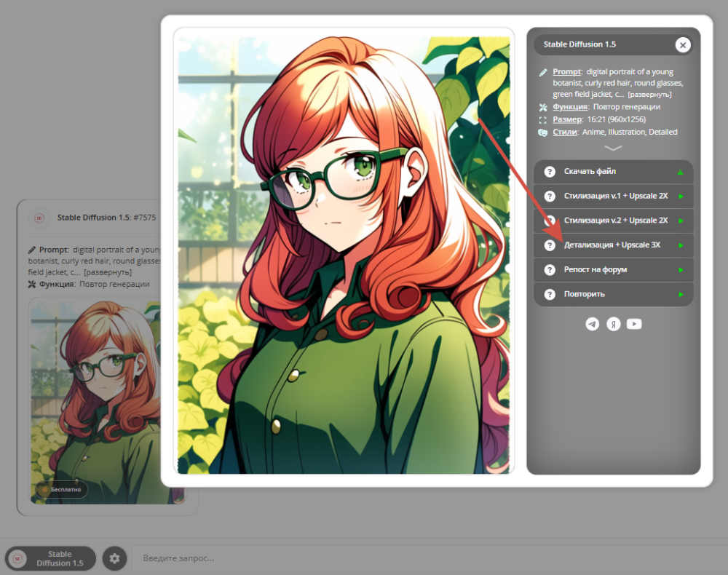Expand the full prompt via [развернуть] in panel
The image size is (728, 575).
[x=649, y=95]
